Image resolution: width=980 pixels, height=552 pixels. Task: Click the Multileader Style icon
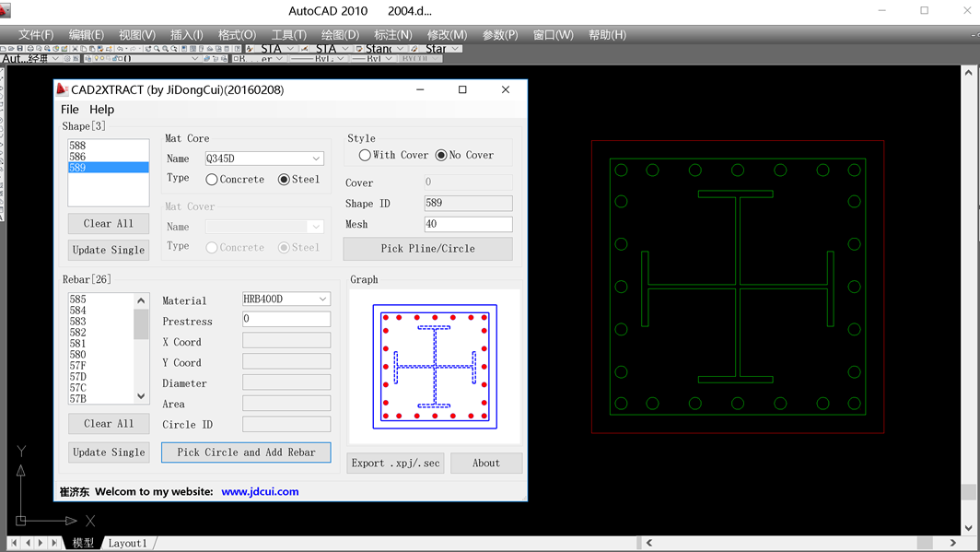click(x=414, y=49)
